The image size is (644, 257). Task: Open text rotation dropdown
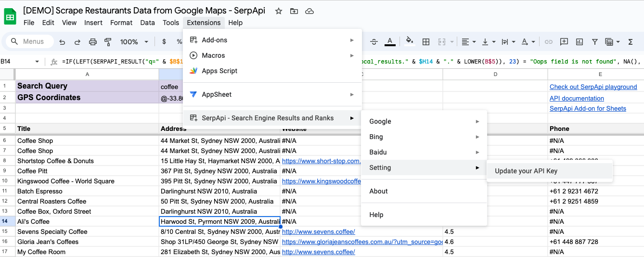click(x=528, y=42)
